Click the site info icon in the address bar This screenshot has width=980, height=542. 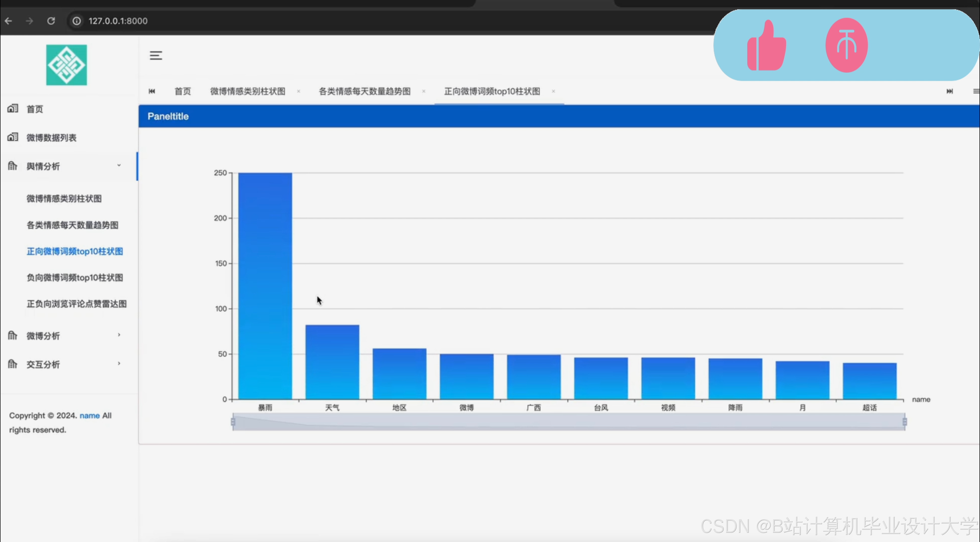(77, 21)
